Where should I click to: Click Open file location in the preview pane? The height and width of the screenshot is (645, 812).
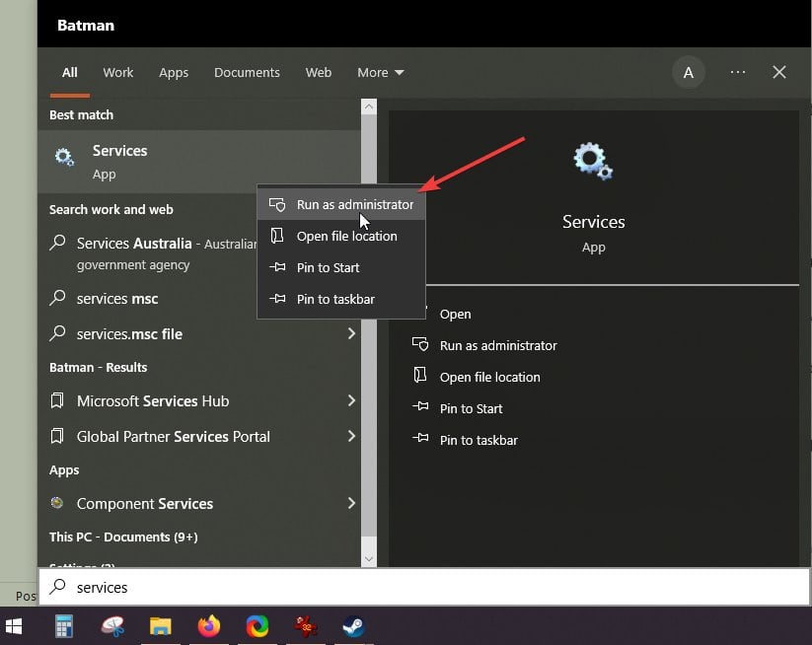[x=489, y=377]
